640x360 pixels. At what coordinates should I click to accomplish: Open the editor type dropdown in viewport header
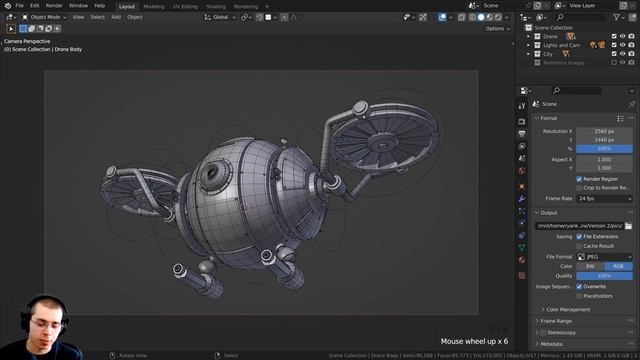[x=11, y=17]
